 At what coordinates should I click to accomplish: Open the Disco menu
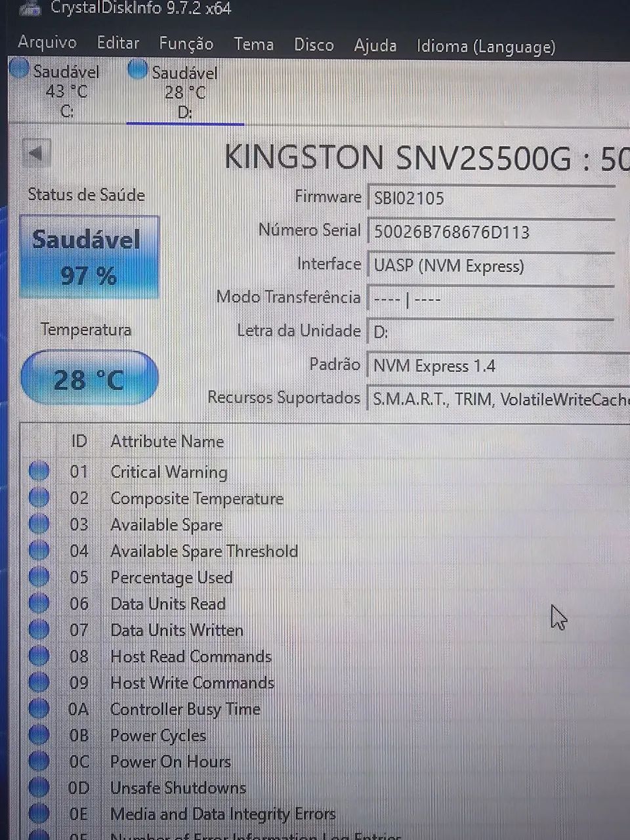(314, 45)
